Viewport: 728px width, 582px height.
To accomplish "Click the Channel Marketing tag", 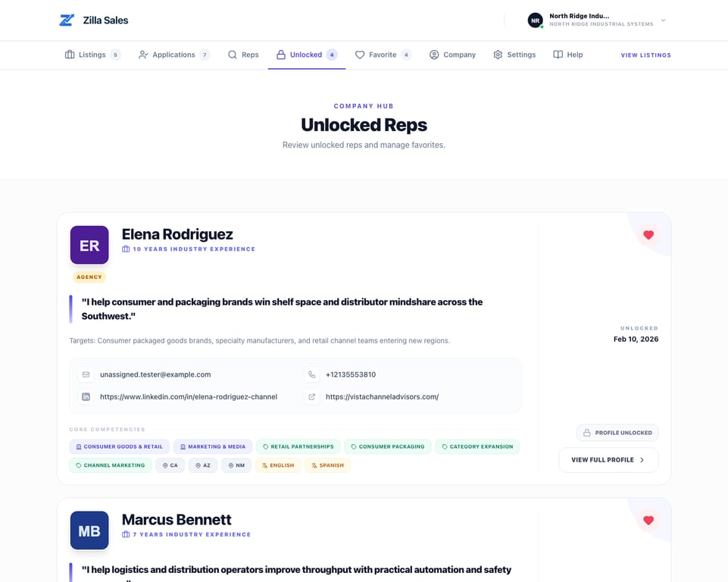I will [111, 465].
